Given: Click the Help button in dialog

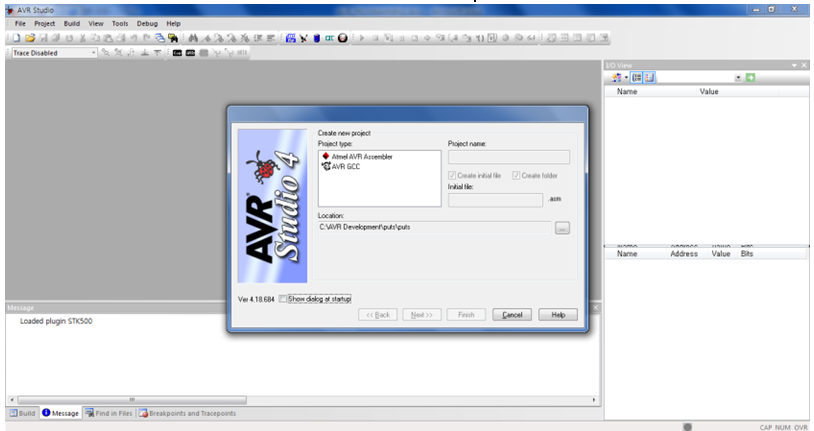Looking at the screenshot, I should pyautogui.click(x=558, y=314).
